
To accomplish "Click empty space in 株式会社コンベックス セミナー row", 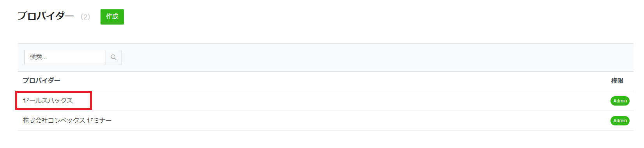I will pyautogui.click(x=351, y=121).
